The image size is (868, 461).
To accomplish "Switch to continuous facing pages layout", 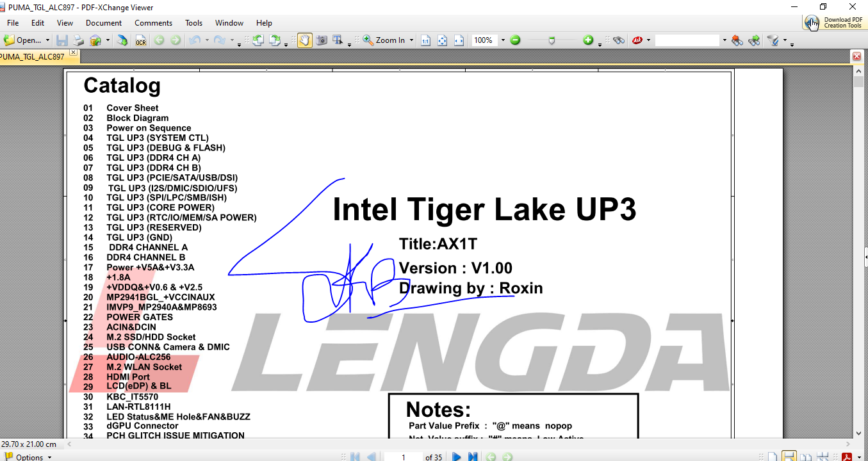I will point(822,457).
